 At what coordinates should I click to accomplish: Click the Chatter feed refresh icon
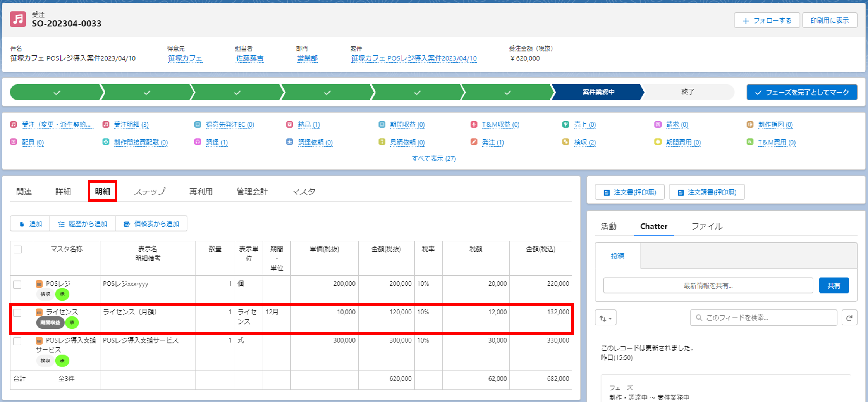pos(849,318)
